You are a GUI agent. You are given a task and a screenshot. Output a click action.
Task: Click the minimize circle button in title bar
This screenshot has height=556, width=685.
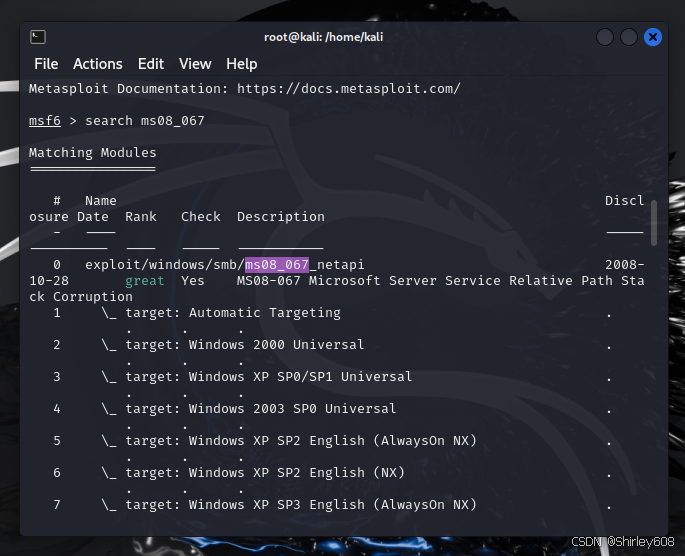coord(605,37)
